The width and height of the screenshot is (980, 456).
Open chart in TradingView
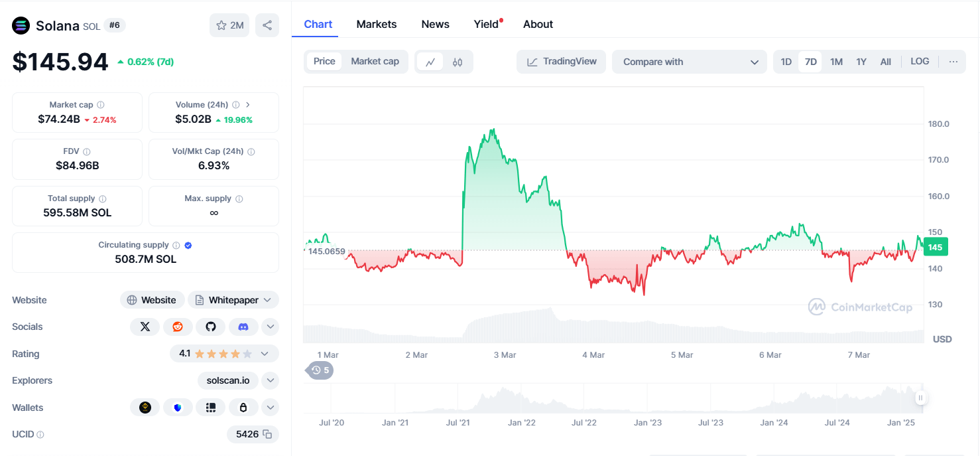[562, 62]
